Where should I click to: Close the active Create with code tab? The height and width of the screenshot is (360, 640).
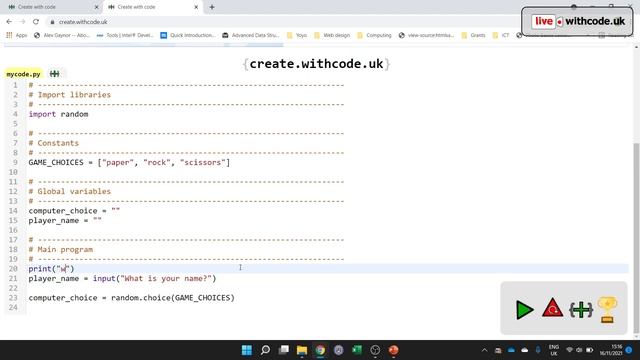(x=196, y=7)
